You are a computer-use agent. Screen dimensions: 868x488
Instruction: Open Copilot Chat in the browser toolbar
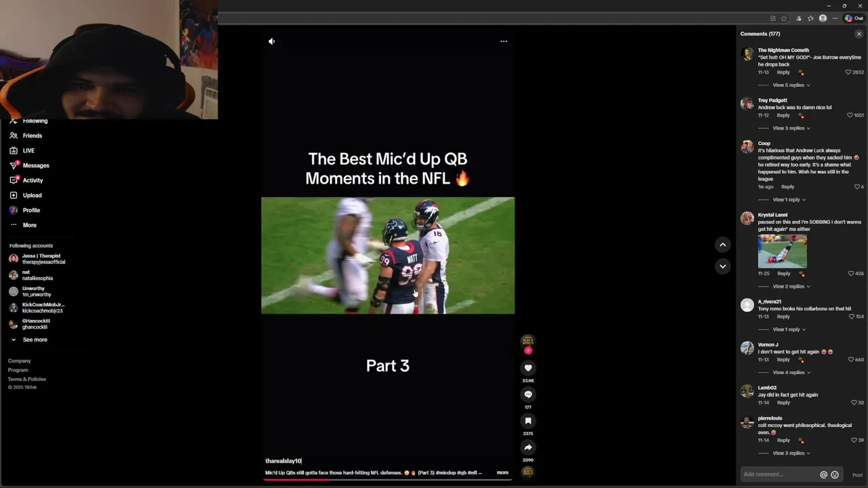pyautogui.click(x=854, y=18)
